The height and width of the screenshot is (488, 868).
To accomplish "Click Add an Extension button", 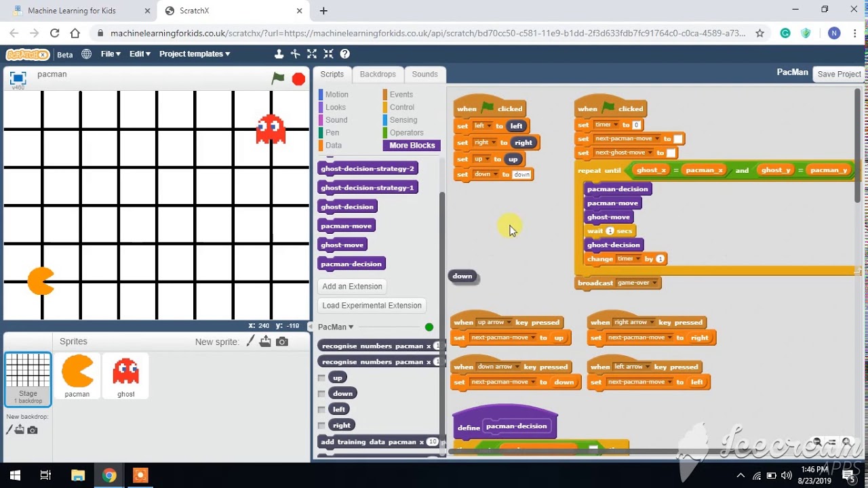I will pos(352,287).
